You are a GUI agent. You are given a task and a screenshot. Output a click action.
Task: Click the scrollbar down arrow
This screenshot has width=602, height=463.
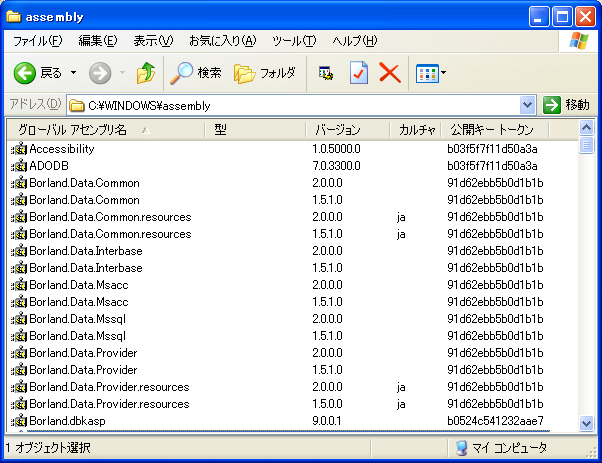586,423
